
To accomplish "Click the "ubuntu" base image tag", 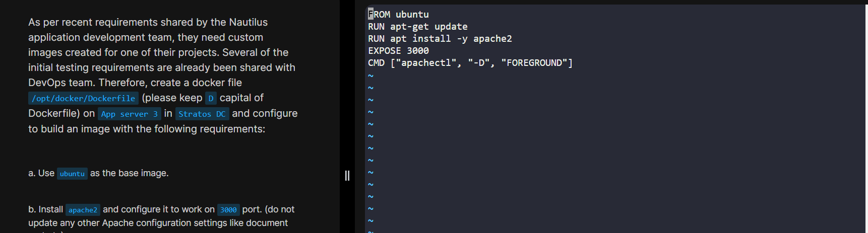I will (72, 174).
